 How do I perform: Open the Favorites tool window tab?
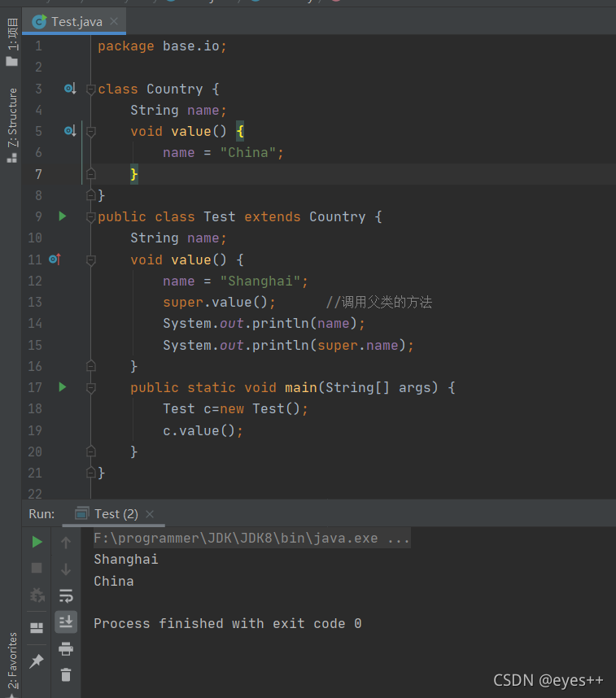tap(12, 663)
